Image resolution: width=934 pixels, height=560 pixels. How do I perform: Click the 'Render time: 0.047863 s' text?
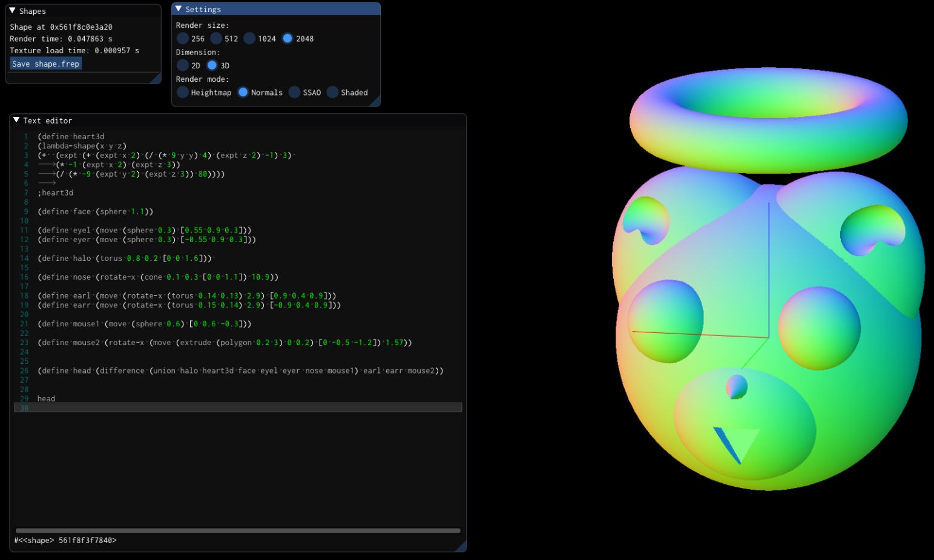coord(61,39)
